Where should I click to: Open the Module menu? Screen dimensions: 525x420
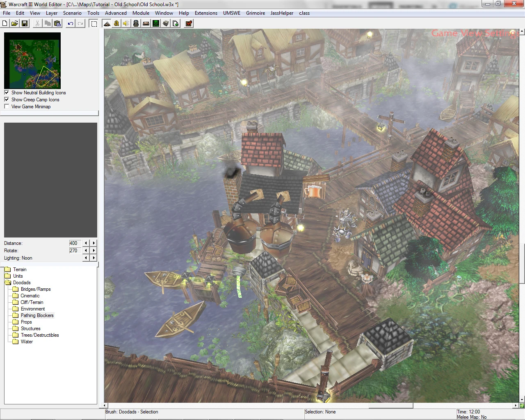[141, 13]
